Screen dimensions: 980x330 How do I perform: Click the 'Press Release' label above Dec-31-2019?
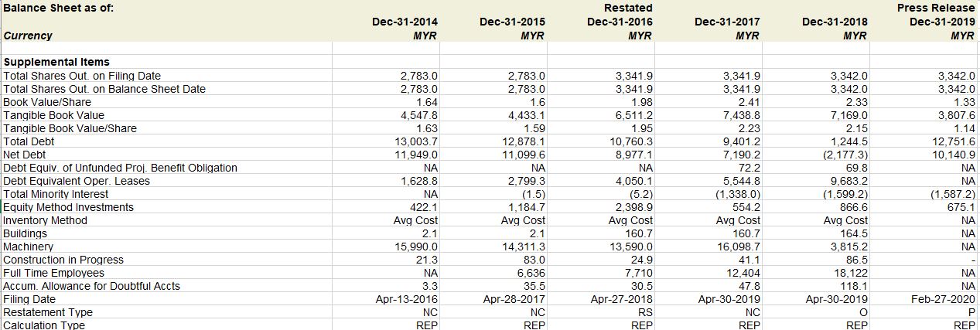tap(936, 8)
